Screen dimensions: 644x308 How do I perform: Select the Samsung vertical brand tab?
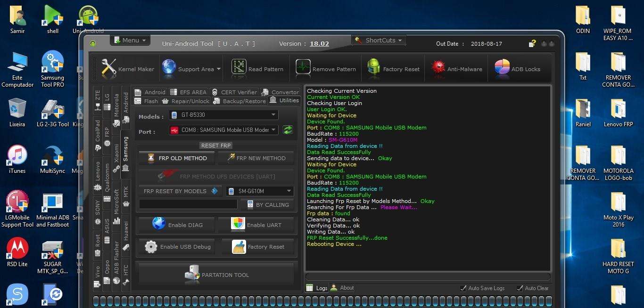tap(125, 154)
